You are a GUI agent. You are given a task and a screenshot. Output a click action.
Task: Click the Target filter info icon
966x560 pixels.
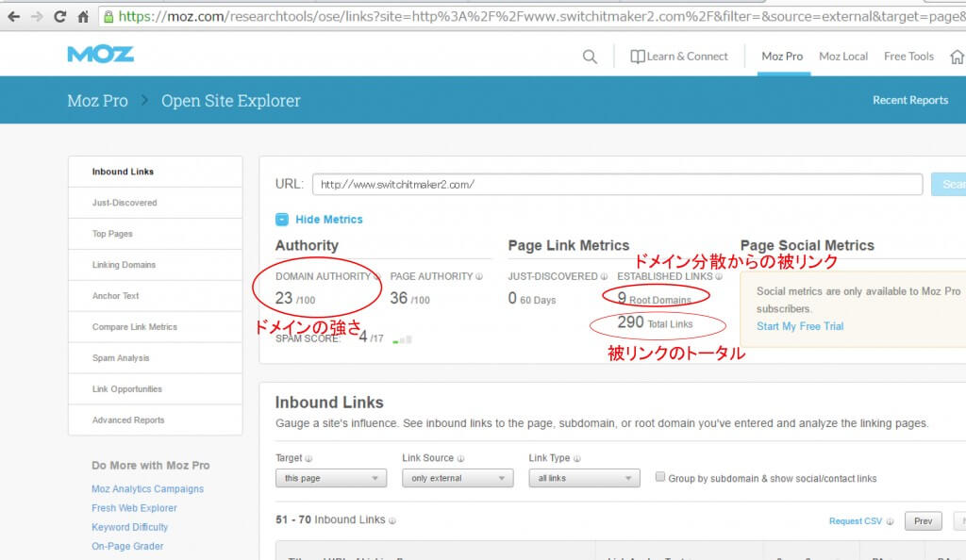[x=308, y=458]
